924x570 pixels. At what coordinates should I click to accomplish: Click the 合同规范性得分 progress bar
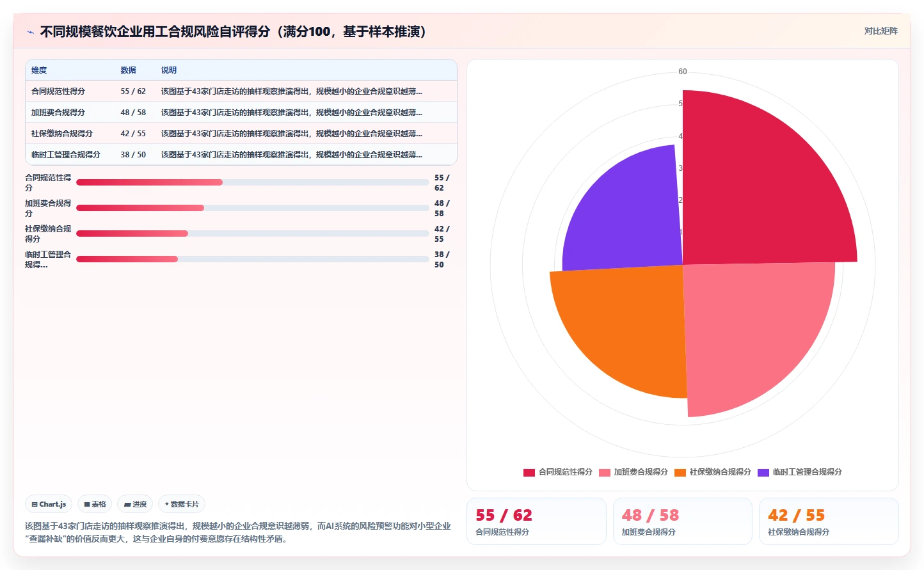click(253, 182)
